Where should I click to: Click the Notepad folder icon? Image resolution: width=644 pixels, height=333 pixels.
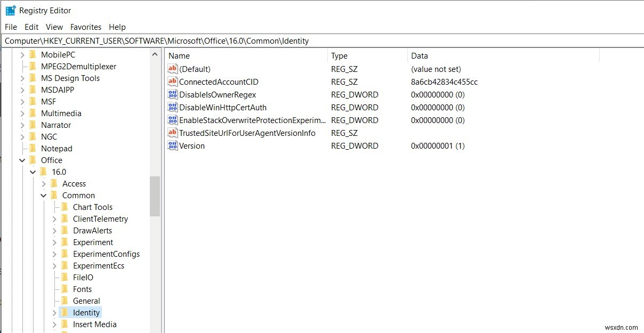pyautogui.click(x=33, y=148)
